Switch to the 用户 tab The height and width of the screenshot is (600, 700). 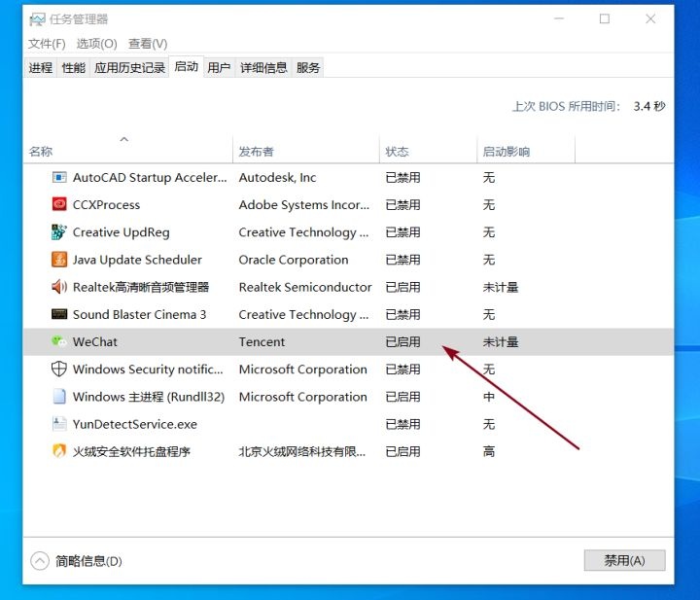coord(219,68)
